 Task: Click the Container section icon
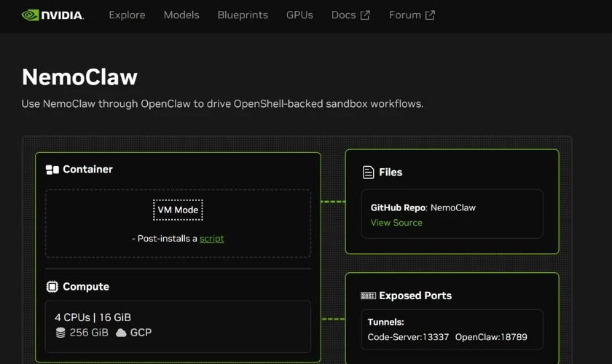coord(52,170)
